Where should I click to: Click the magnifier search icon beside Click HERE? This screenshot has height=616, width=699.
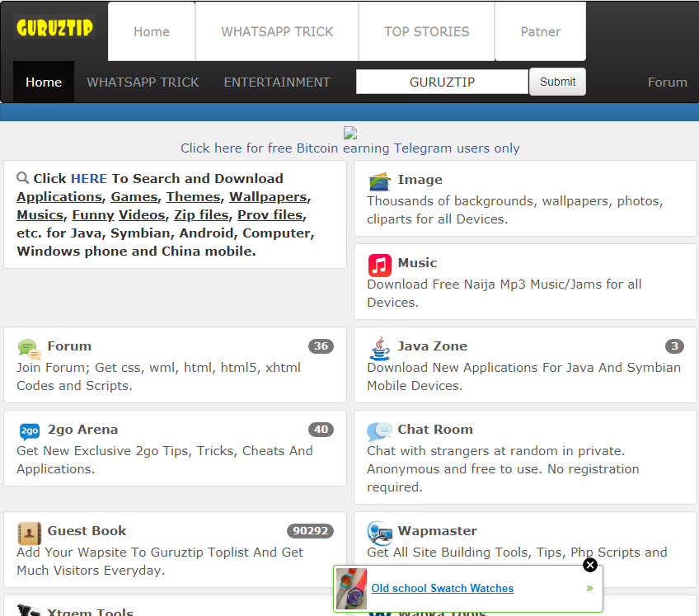click(x=23, y=178)
